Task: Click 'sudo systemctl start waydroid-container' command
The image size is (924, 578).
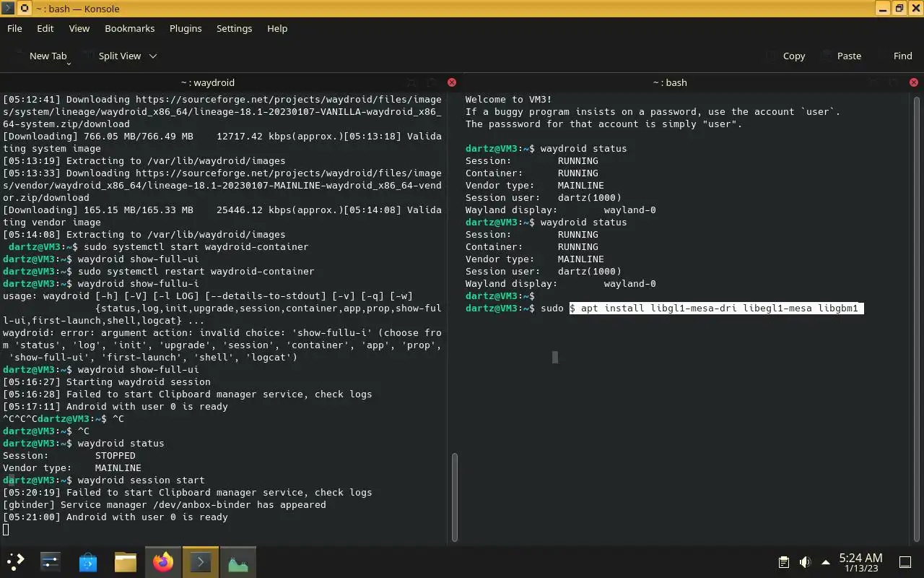Action: [x=196, y=247]
